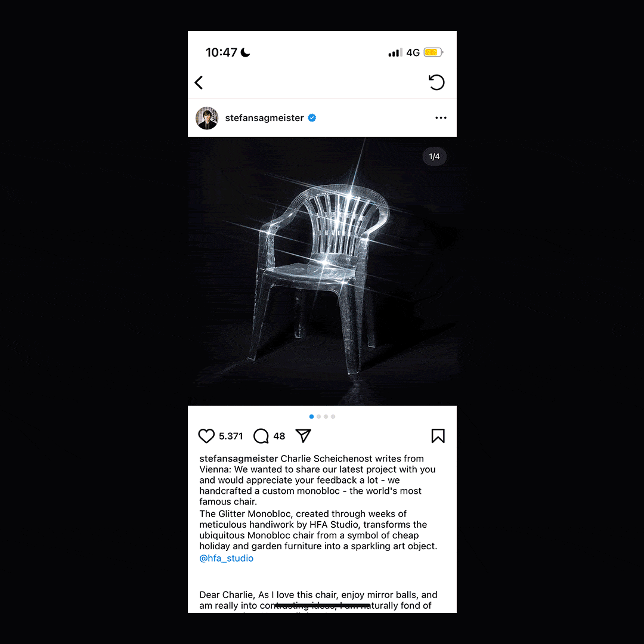Select the second carousel dot

coord(318,416)
